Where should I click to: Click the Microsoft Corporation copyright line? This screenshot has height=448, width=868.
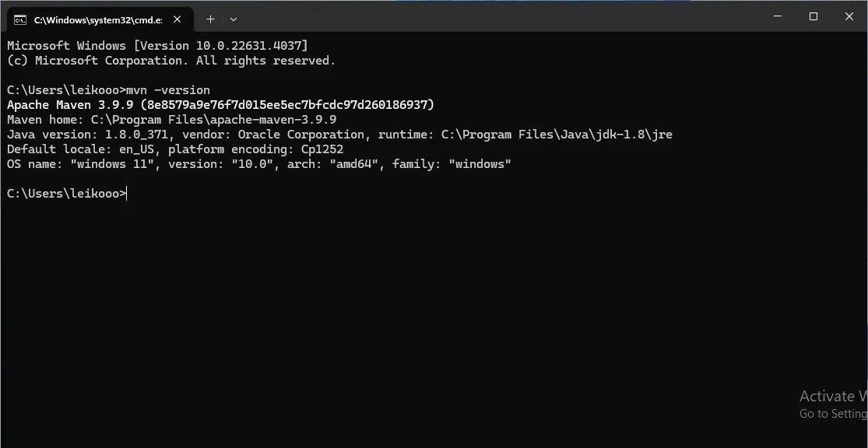point(171,61)
